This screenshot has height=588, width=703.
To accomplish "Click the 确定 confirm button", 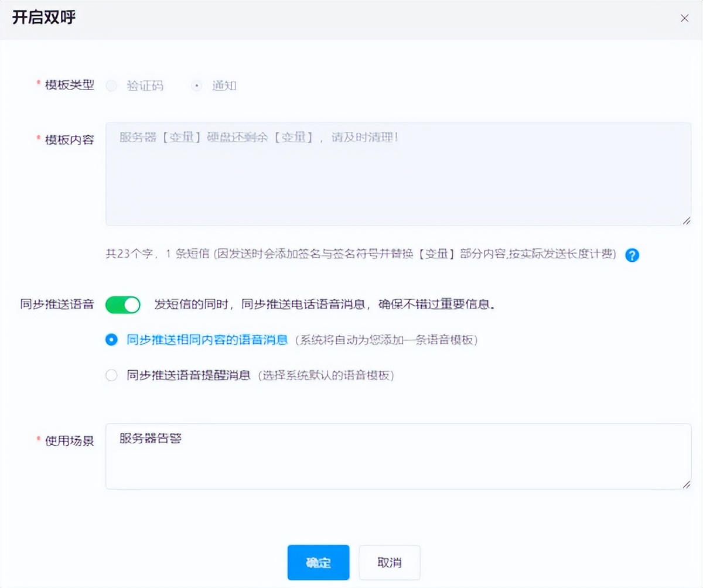I will point(318,562).
